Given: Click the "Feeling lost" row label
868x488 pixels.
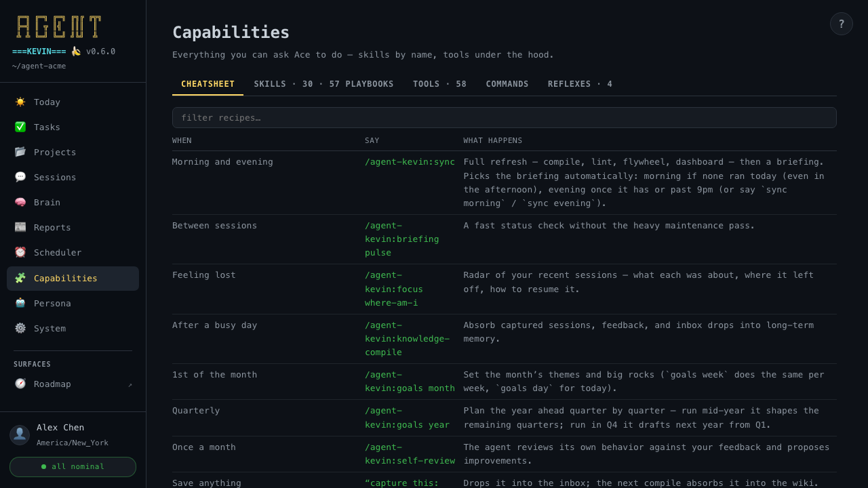Looking at the screenshot, I should click(204, 275).
